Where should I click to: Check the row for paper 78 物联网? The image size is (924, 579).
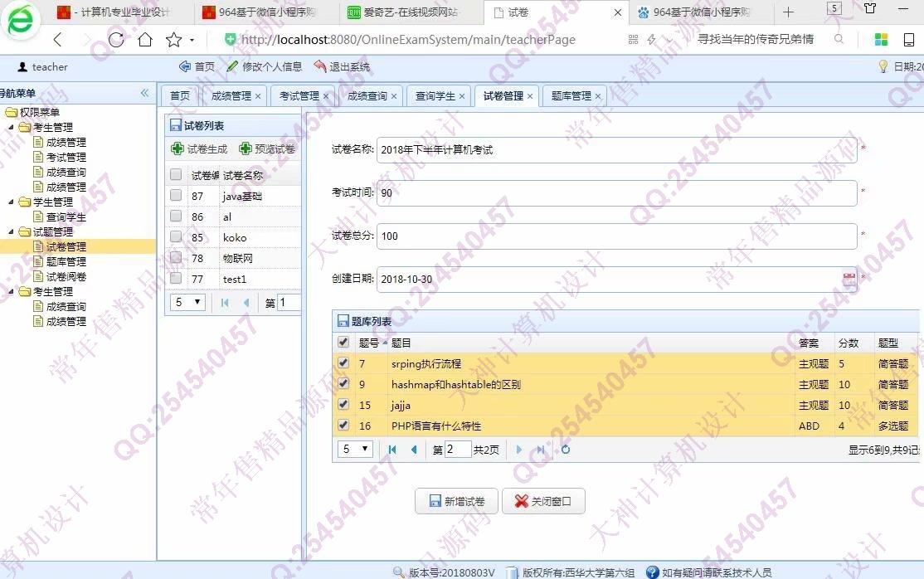(x=176, y=257)
